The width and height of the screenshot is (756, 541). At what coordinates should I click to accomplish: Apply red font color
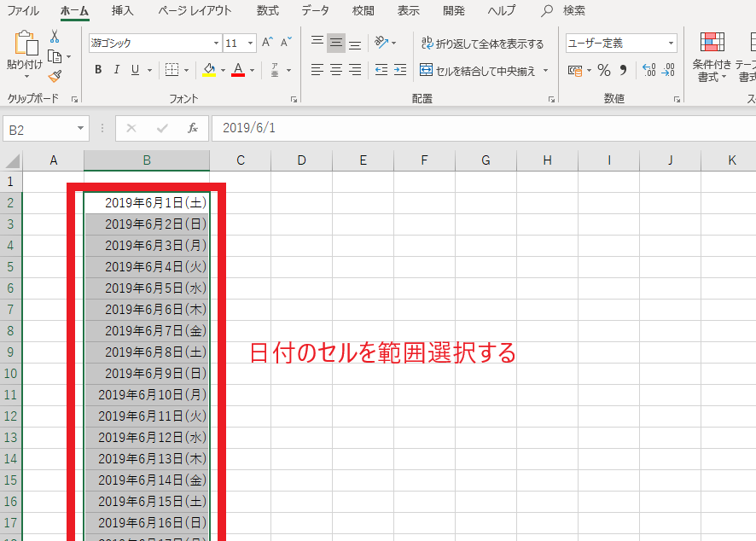[x=238, y=70]
